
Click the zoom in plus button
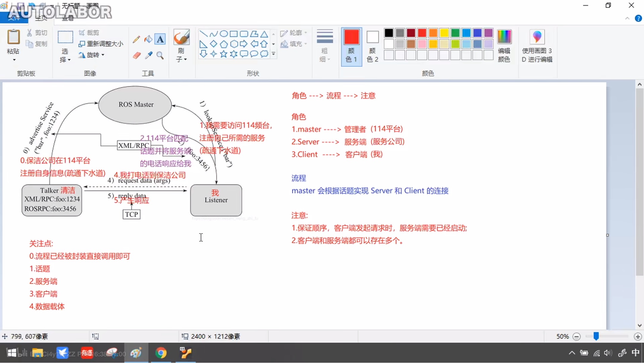[x=637, y=336]
